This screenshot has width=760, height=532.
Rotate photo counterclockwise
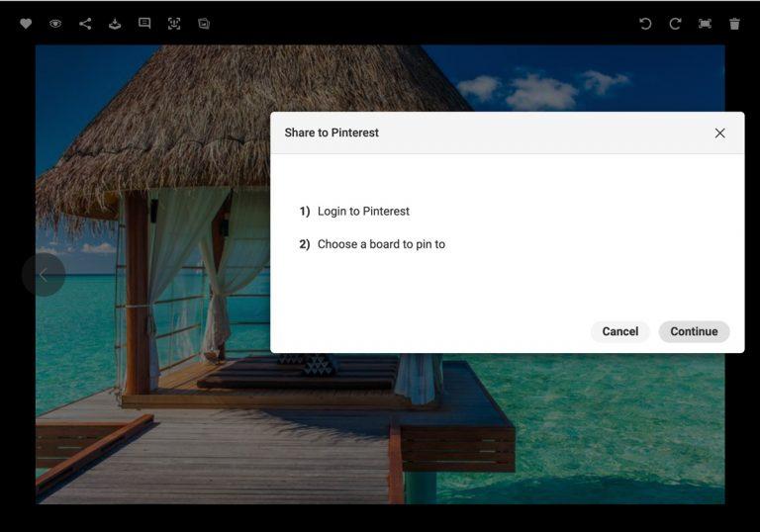pyautogui.click(x=645, y=24)
